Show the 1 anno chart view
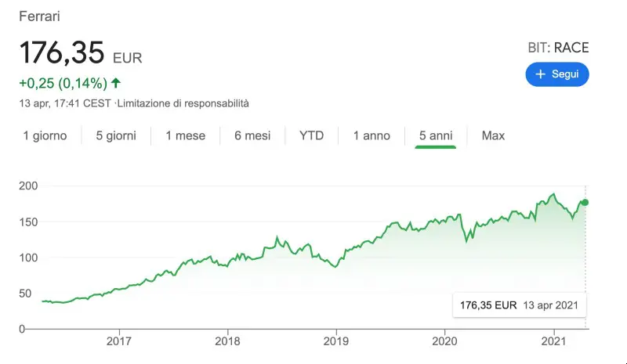627x364 pixels. [x=371, y=136]
